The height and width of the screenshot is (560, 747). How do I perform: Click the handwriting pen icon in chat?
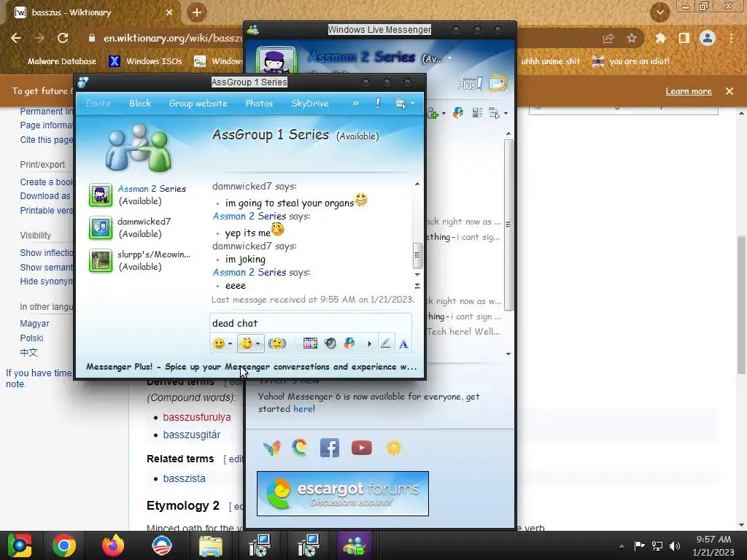(x=385, y=343)
